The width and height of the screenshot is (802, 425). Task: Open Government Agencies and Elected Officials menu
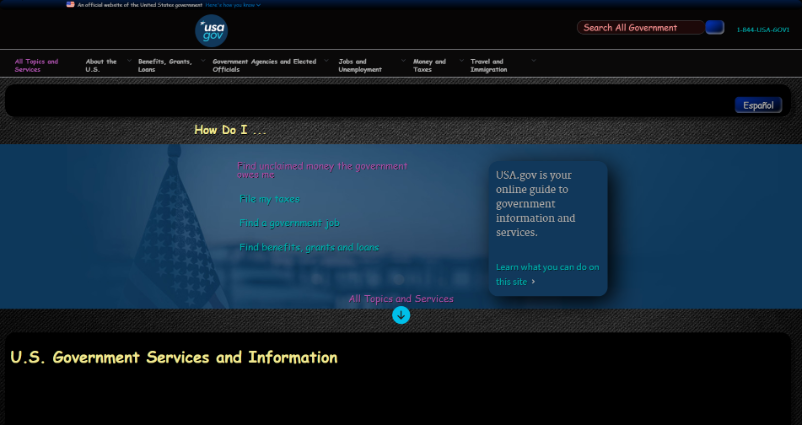click(x=264, y=65)
